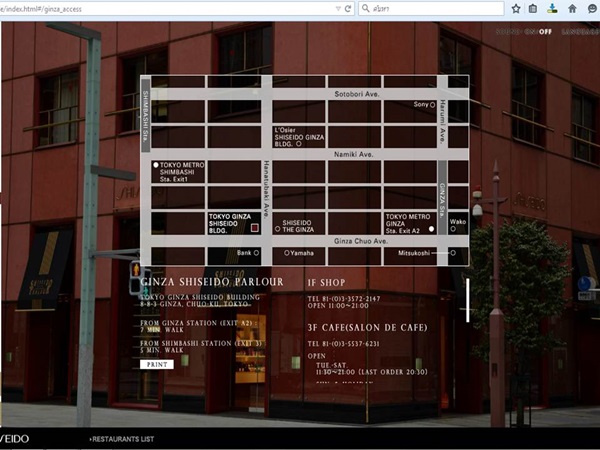The image size is (600, 450).
Task: Click the 1F SHOP heading
Action: [326, 283]
